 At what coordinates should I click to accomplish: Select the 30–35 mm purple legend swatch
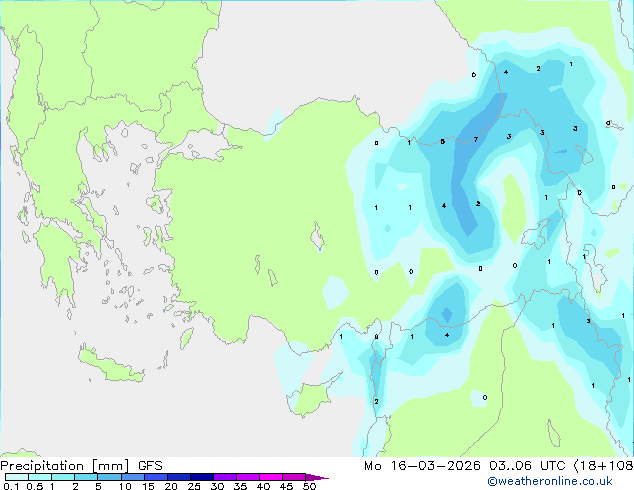[x=224, y=477]
